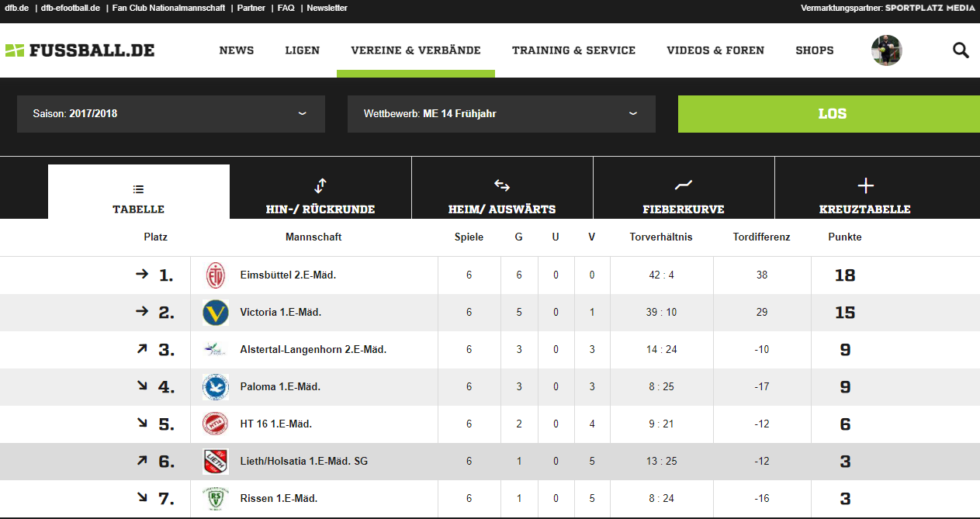980x519 pixels.
Task: Open the Alstertal-Langenhorn 2.E-Mäd. team link
Action: (313, 350)
